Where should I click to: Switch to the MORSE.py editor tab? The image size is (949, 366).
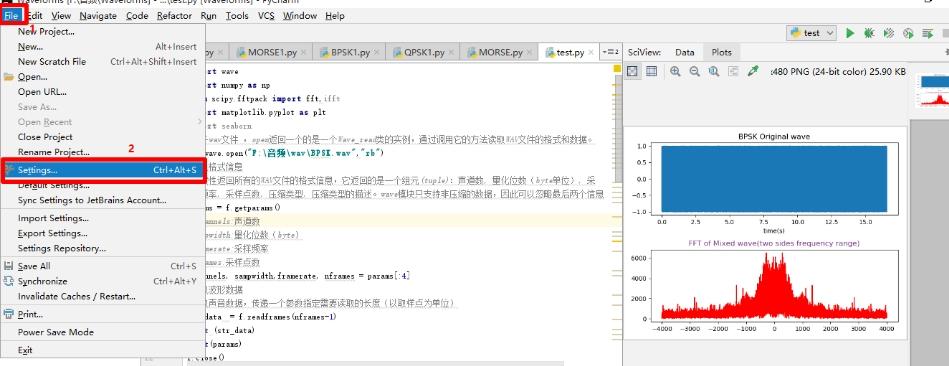click(500, 53)
